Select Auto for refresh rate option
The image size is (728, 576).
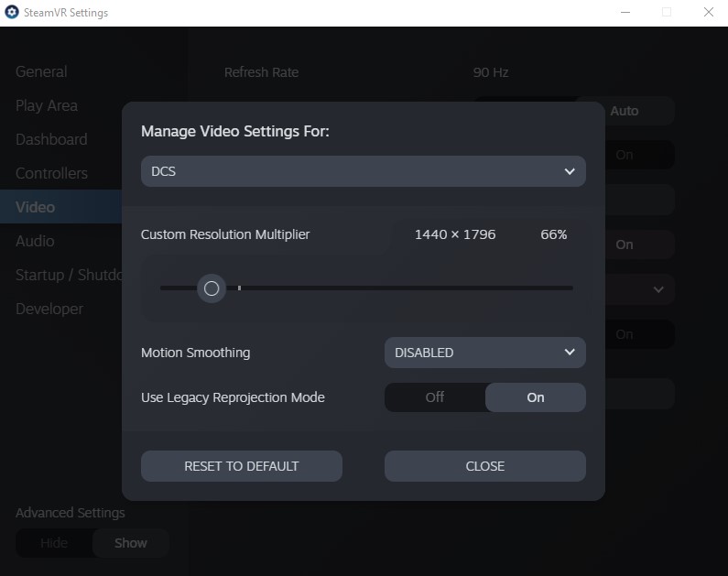click(625, 111)
